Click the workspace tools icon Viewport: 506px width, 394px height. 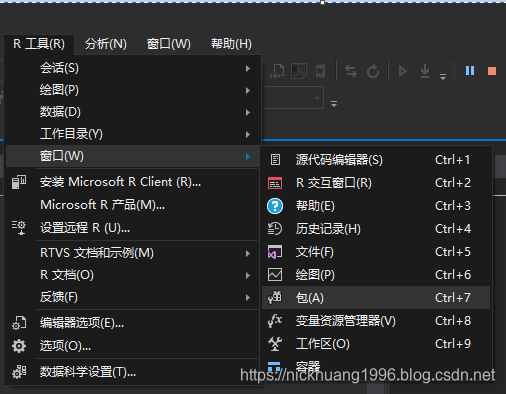point(275,344)
